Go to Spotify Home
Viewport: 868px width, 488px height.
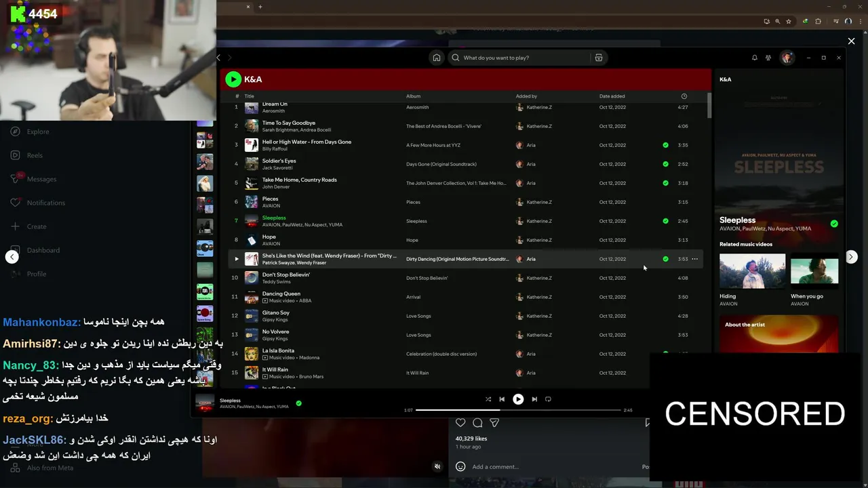tap(437, 58)
